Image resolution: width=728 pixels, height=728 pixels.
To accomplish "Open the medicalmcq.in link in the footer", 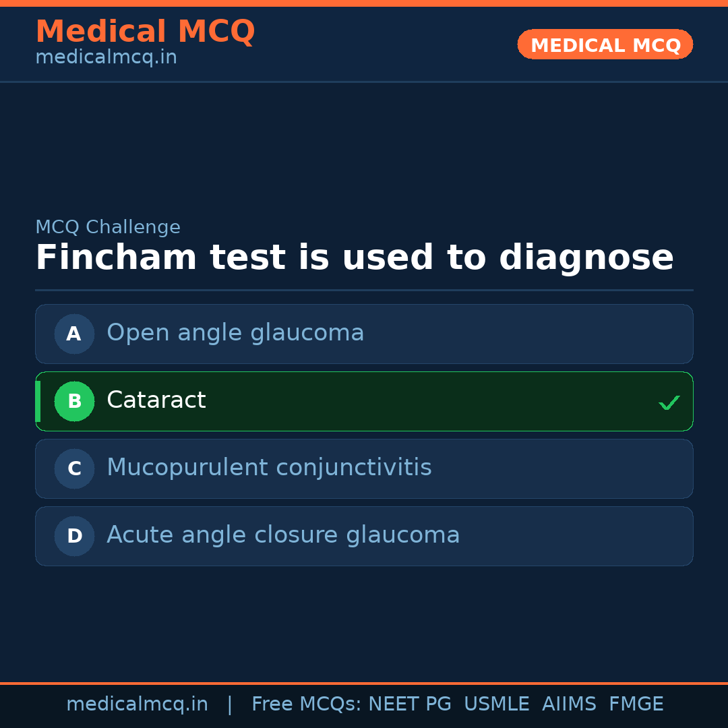I will tap(137, 704).
